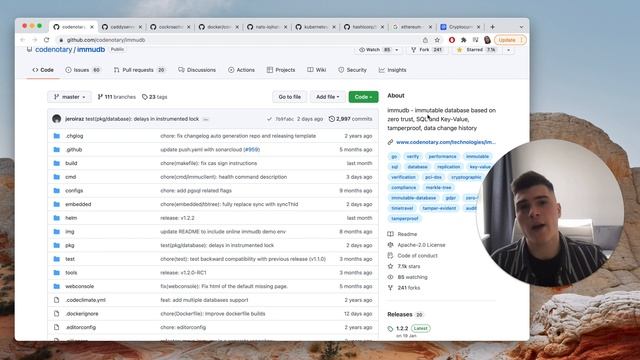Open commit "release: v1.2.2" message
Image resolution: width=640 pixels, height=360 pixels.
[x=177, y=218]
